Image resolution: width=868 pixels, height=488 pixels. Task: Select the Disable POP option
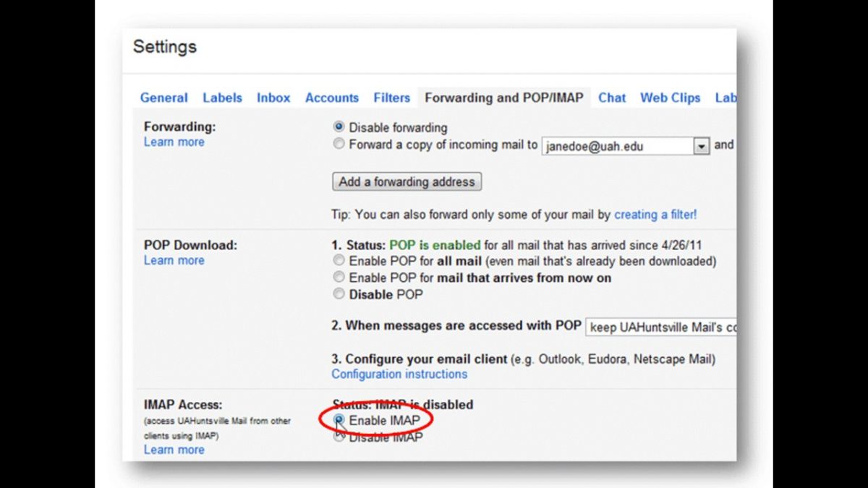click(339, 294)
